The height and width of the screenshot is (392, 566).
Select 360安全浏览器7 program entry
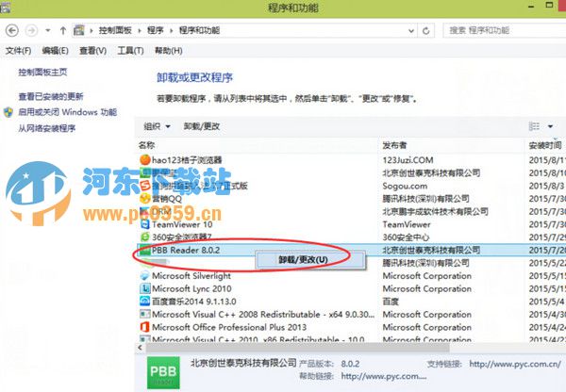tap(181, 237)
